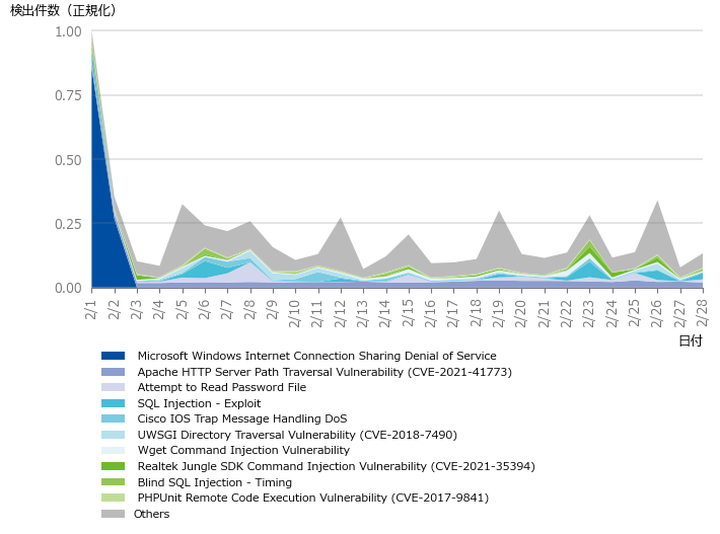Select the gray Others legend swatch
This screenshot has height=534, width=720.
pyautogui.click(x=113, y=514)
